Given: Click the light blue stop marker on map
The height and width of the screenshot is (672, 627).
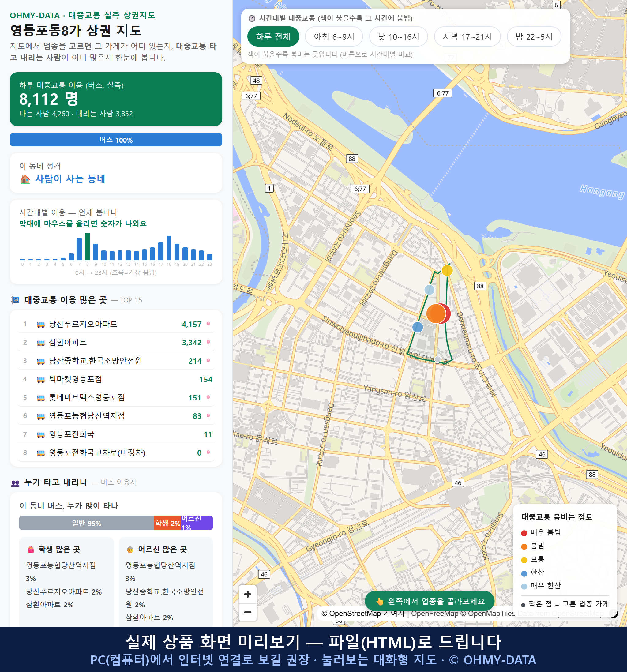Looking at the screenshot, I should coord(429,290).
